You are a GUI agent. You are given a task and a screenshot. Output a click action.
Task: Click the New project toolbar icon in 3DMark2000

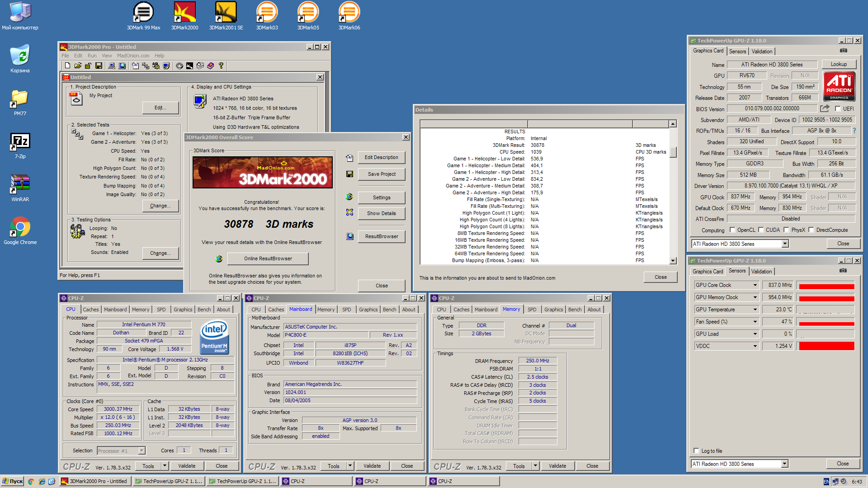tap(68, 66)
